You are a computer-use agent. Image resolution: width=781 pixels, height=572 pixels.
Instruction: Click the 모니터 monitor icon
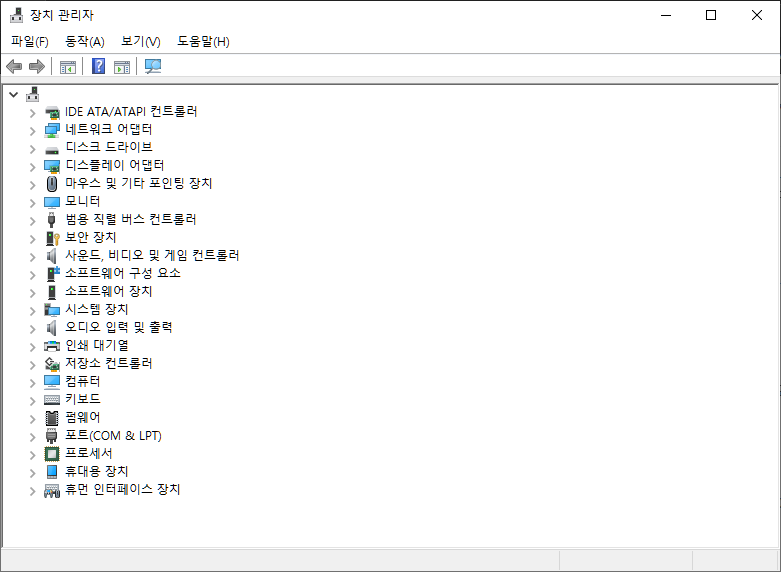click(x=52, y=202)
